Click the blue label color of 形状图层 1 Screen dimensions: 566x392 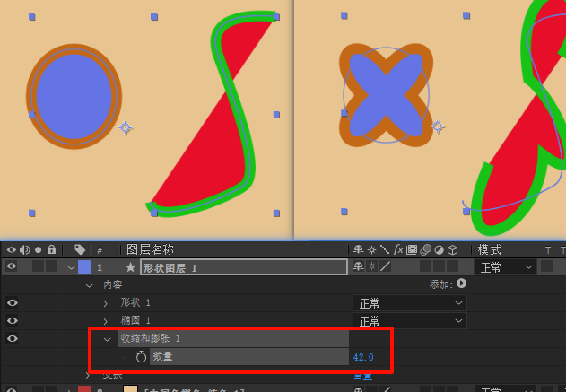(x=85, y=267)
